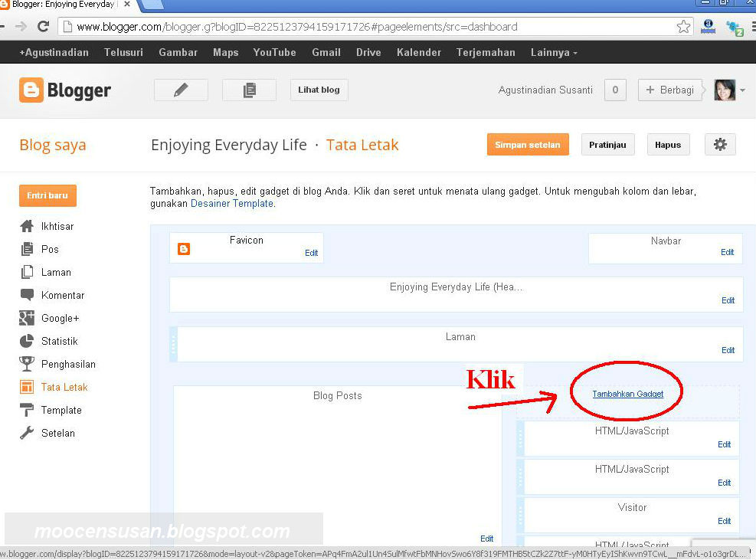
Task: Click the Tata Letak layout icon
Action: pyautogui.click(x=27, y=387)
